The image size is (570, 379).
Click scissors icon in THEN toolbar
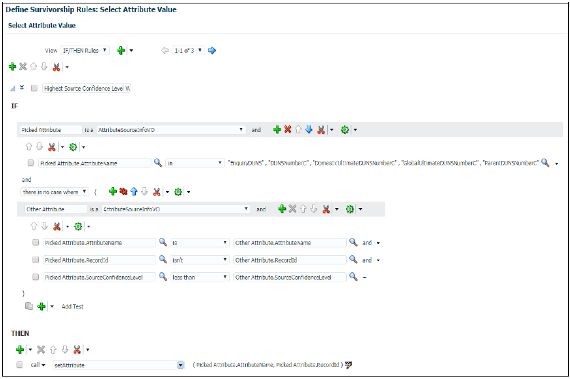click(x=77, y=350)
